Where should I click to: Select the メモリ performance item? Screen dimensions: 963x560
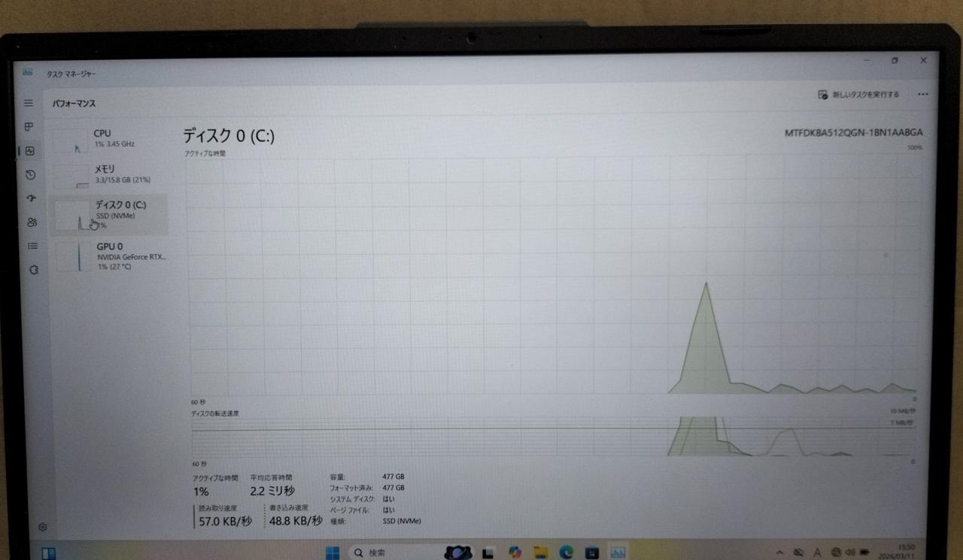[x=109, y=174]
